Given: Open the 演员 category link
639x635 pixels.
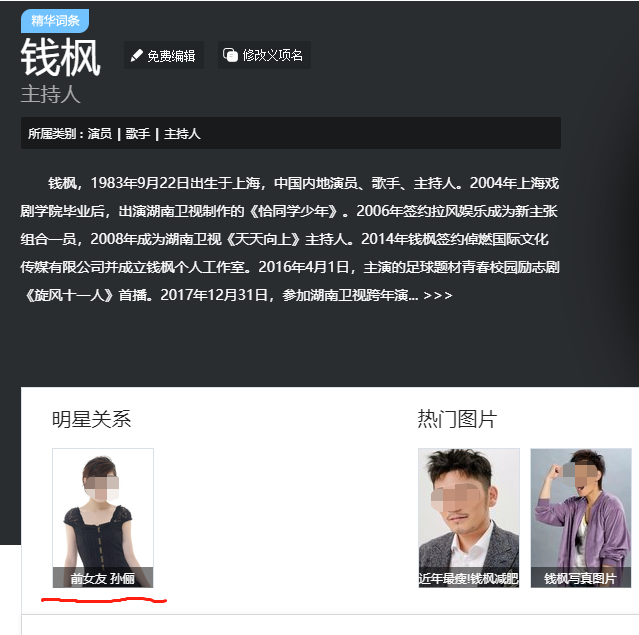Looking at the screenshot, I should pos(100,134).
